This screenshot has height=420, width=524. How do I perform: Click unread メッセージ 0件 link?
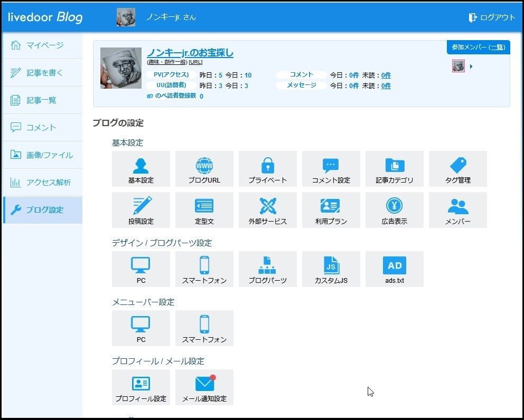(386, 86)
